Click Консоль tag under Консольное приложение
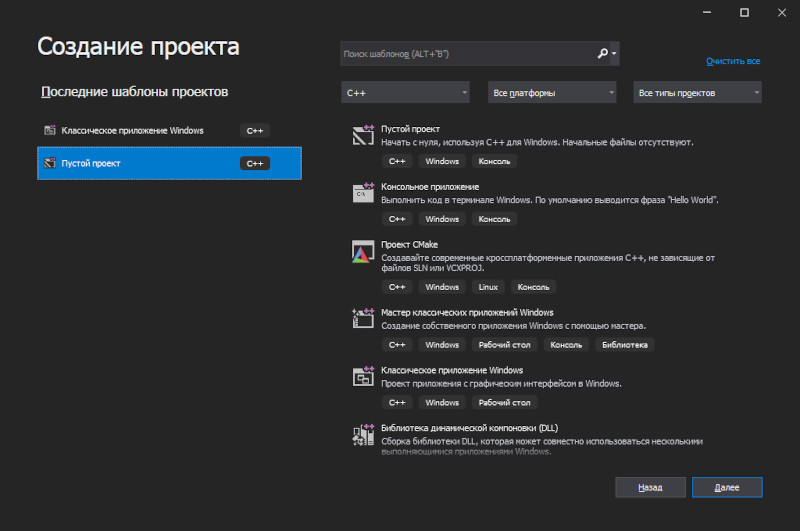This screenshot has height=531, width=800. click(494, 219)
